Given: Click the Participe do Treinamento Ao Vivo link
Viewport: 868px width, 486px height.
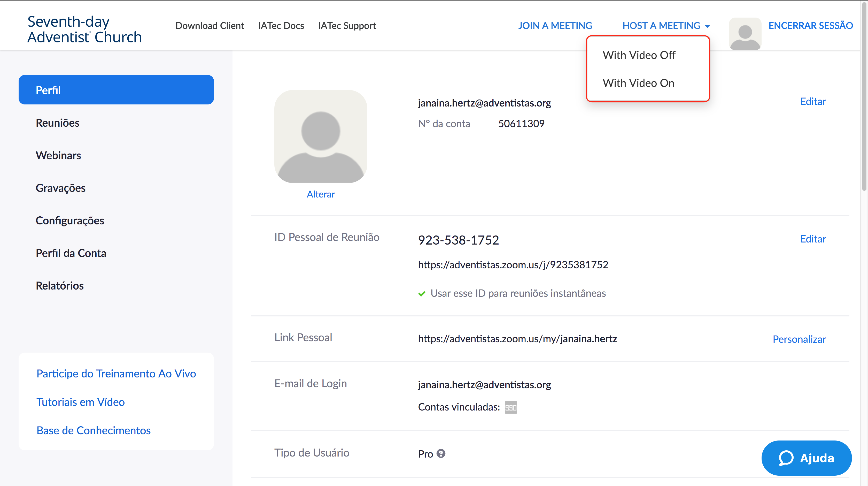Looking at the screenshot, I should click(x=116, y=374).
